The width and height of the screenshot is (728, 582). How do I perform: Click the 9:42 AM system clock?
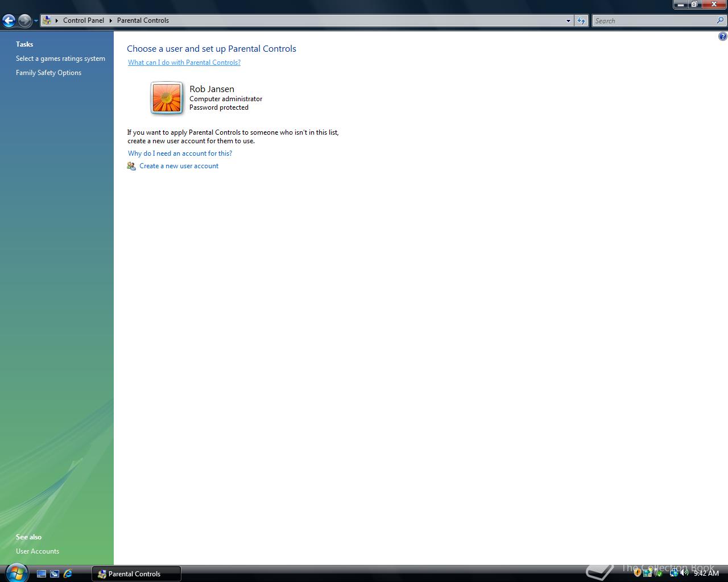[706, 573]
